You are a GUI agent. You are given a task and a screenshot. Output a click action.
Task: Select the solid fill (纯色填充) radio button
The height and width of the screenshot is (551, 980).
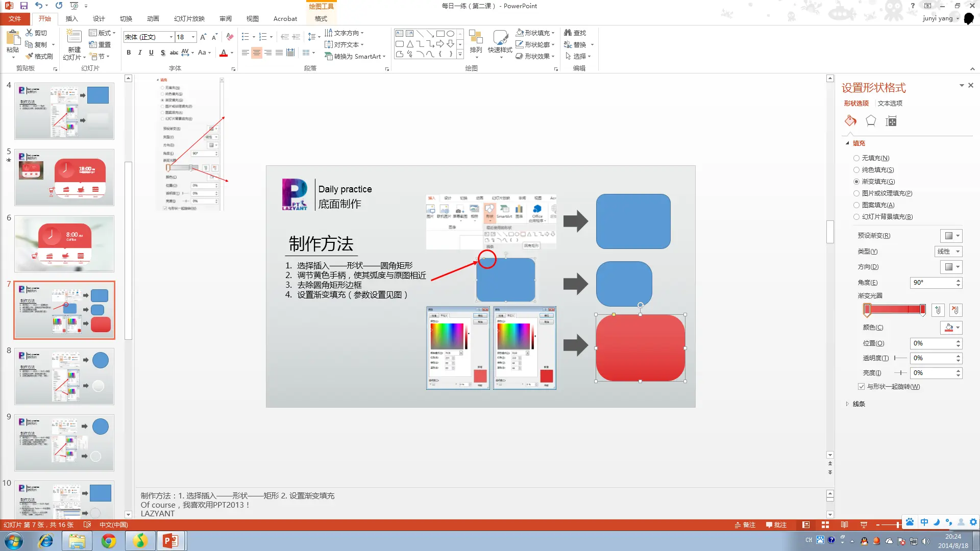click(856, 170)
